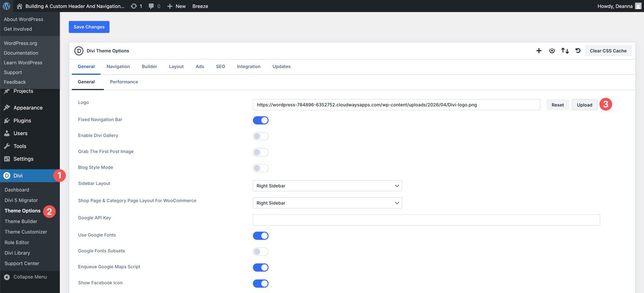Viewport: 644px width, 293px height.
Task: Click the Tools wrench icon
Action: [7, 146]
